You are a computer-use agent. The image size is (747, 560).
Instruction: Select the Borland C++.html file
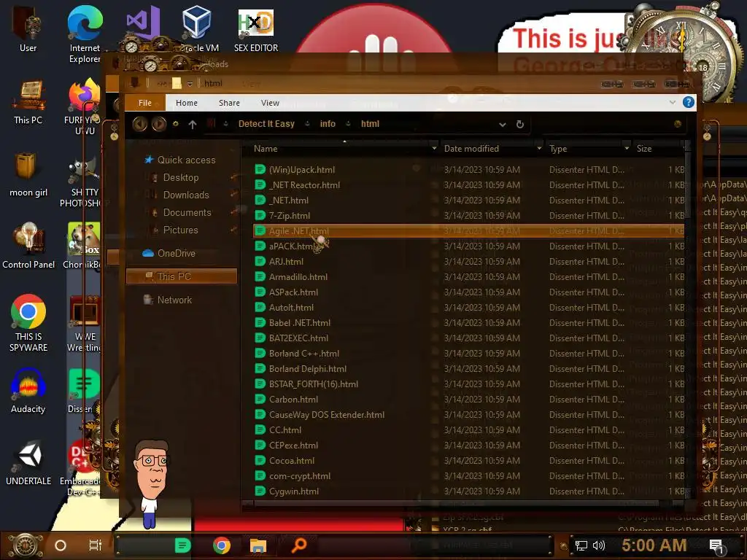tap(469, 354)
